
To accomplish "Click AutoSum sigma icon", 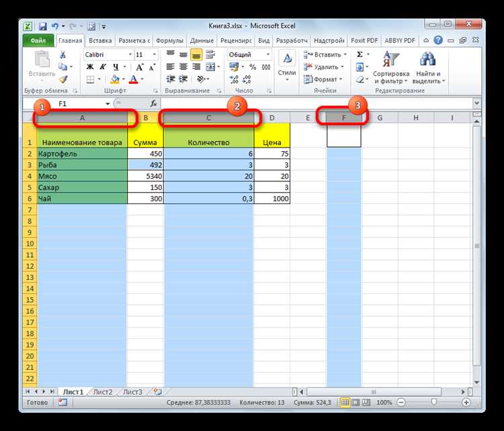I will [360, 54].
